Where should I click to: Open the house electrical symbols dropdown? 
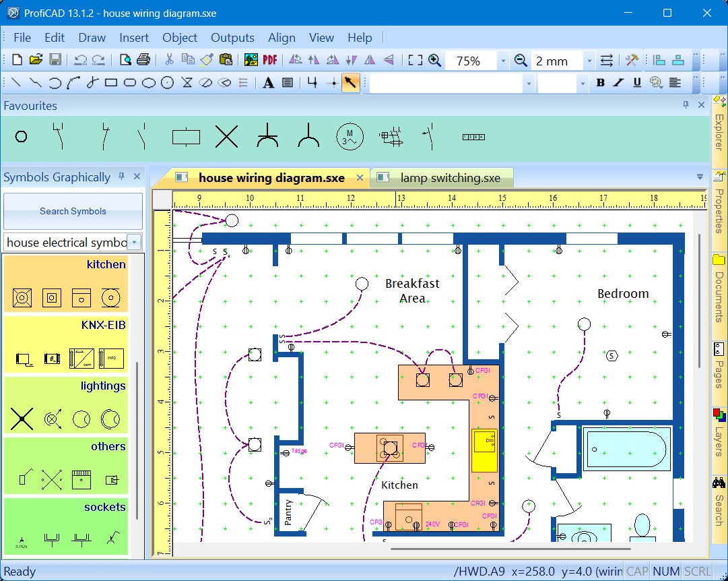(135, 243)
